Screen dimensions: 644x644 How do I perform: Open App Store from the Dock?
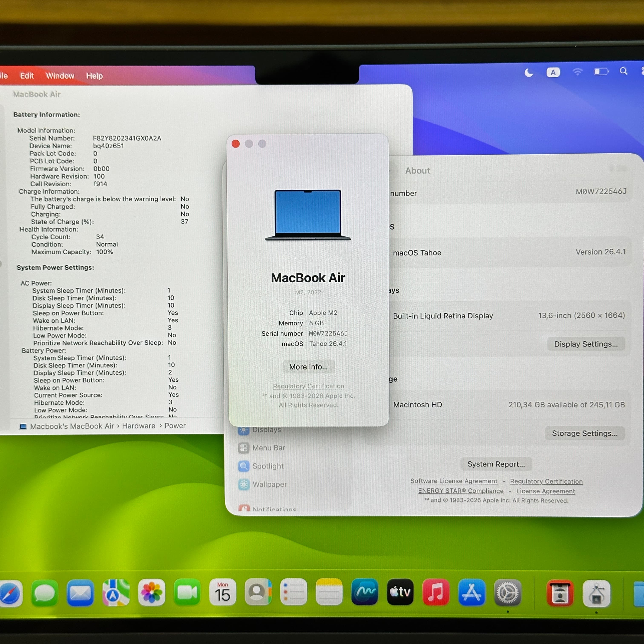pos(471,592)
